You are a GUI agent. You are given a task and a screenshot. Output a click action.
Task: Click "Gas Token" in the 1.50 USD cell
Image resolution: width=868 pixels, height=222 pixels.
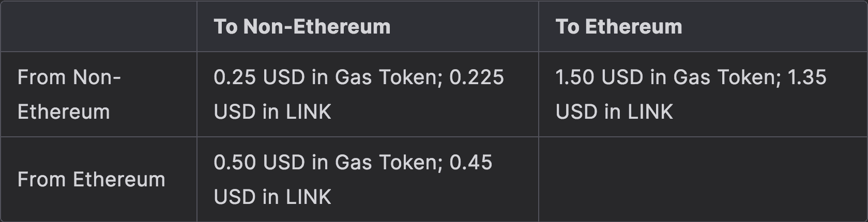click(x=727, y=77)
